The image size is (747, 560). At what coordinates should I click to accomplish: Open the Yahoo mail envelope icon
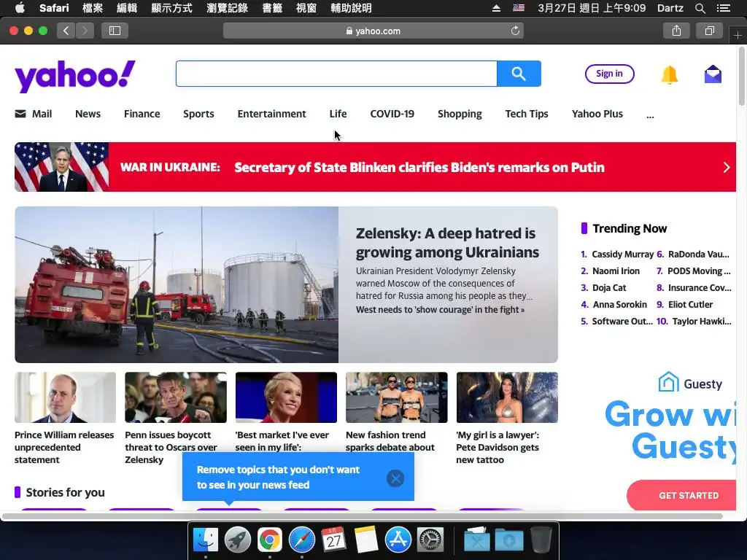[x=713, y=74]
